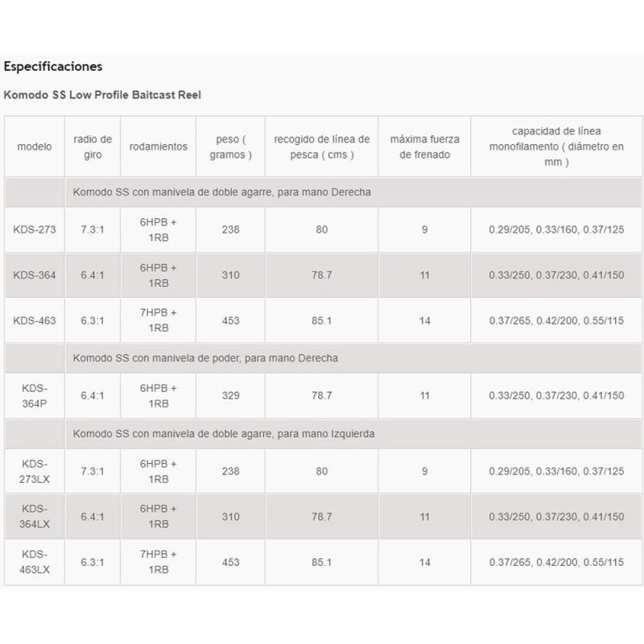Select the Komodo SS Low Profile Baitcast Reel title
Viewport: 644px width, 644px height.
[102, 95]
